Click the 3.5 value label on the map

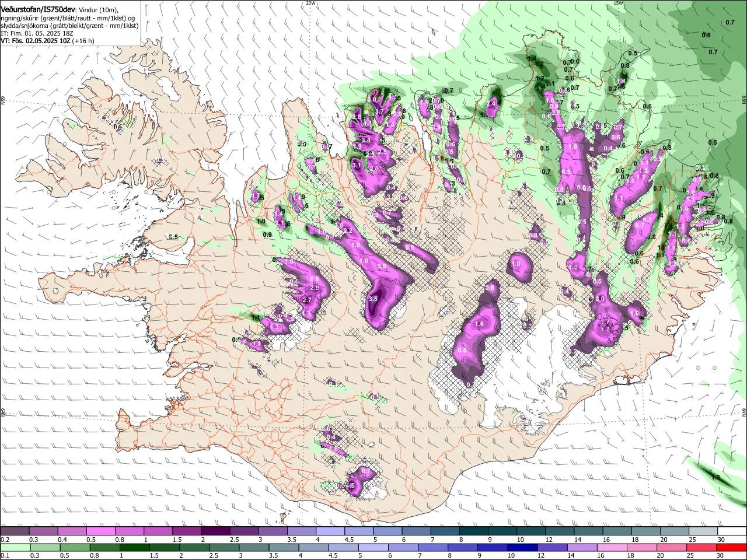pos(373,299)
